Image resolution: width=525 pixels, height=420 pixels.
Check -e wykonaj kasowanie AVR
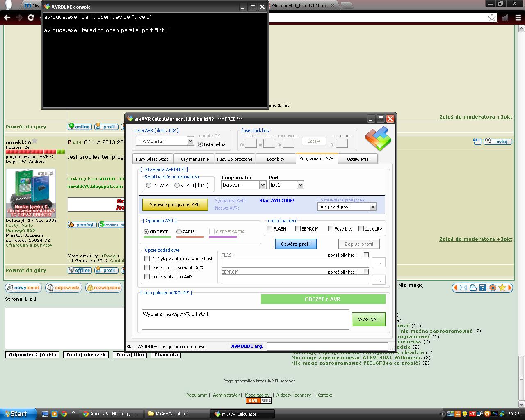point(147,268)
